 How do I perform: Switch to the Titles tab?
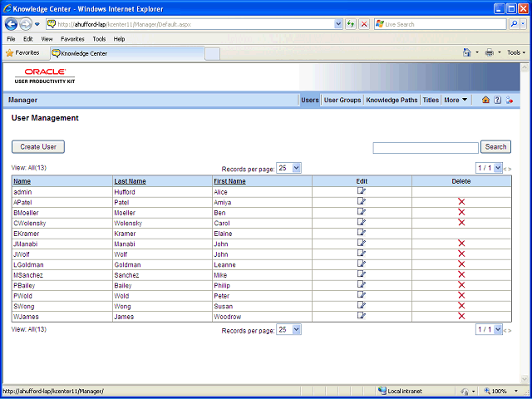coord(431,100)
